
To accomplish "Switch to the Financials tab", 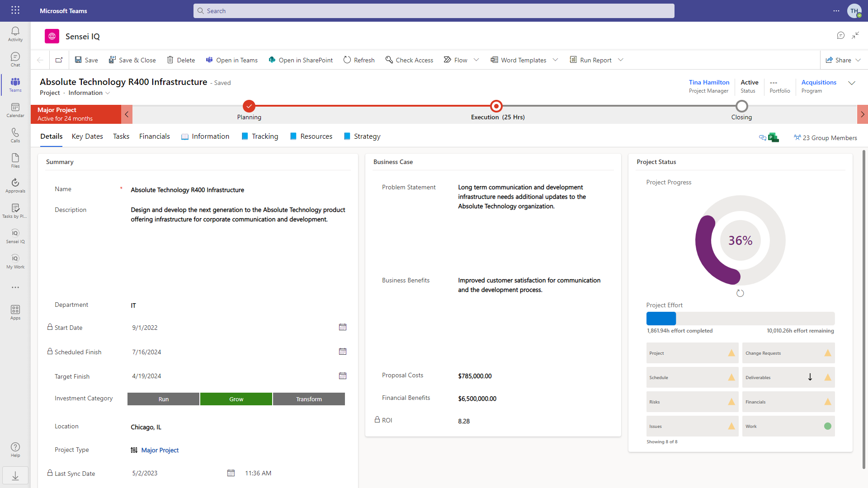I will (x=155, y=136).
